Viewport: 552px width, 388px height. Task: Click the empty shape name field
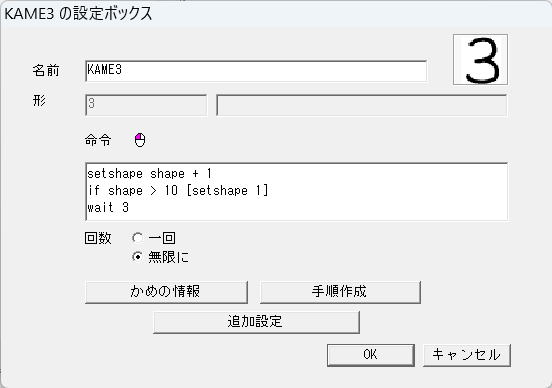tap(362, 105)
